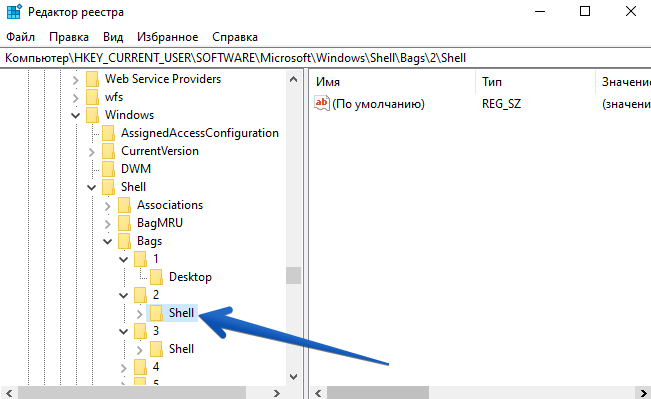The width and height of the screenshot is (651, 399).
Task: Expand the Associations key
Action: tap(108, 206)
